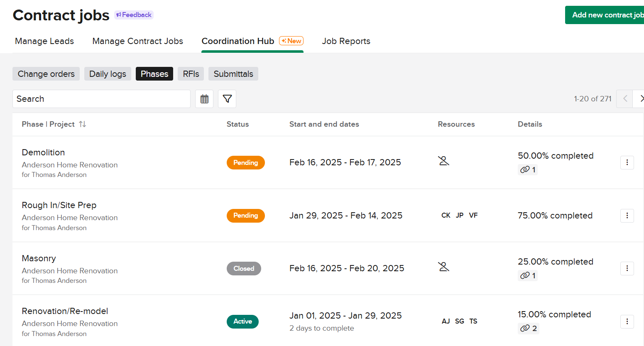Viewport: 644px width, 346px height.
Task: Click 25.00% completed text
Action: [x=556, y=262]
